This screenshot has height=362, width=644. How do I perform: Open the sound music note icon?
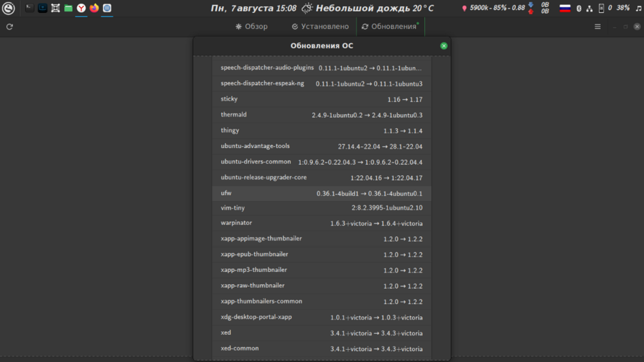[x=638, y=8]
